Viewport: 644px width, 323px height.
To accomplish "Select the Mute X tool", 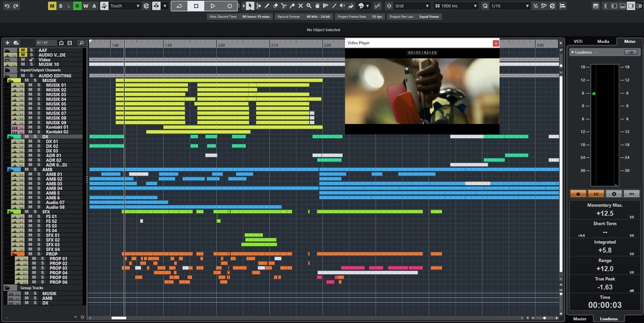I will 301,6.
